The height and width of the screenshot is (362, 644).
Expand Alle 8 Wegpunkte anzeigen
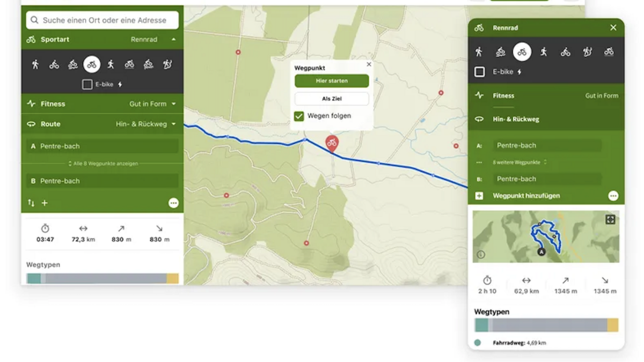103,164
